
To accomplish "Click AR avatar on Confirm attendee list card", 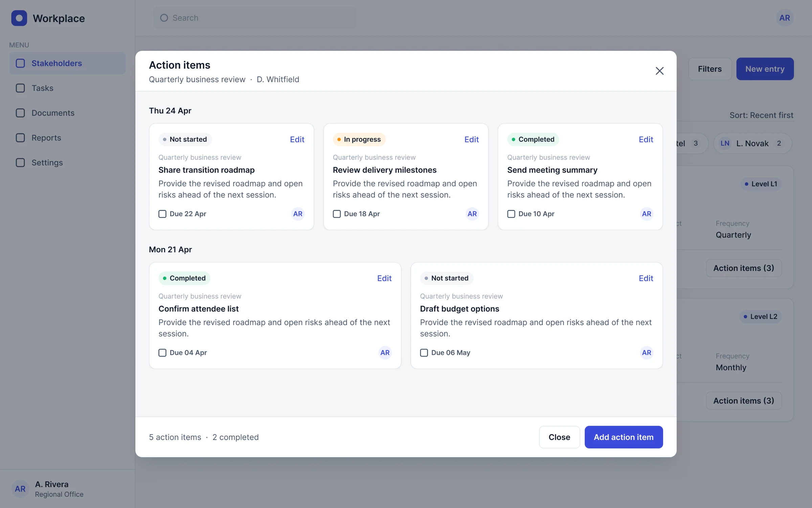I will click(385, 353).
